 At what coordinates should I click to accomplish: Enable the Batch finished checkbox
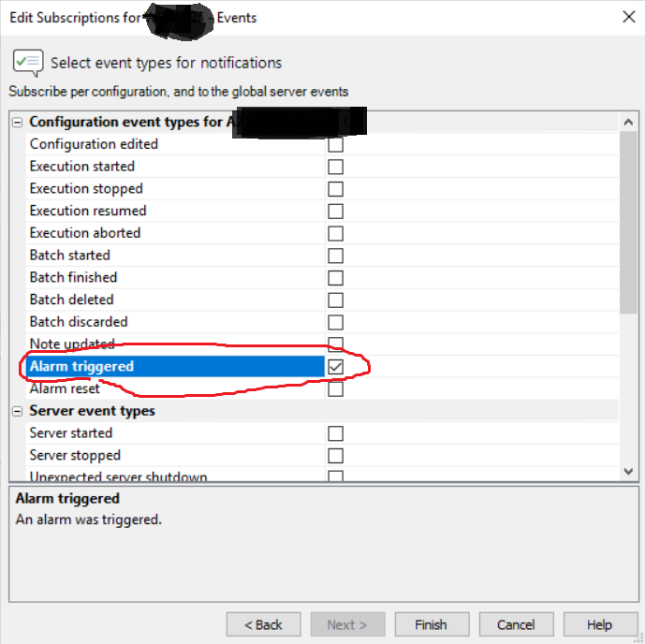pos(335,278)
